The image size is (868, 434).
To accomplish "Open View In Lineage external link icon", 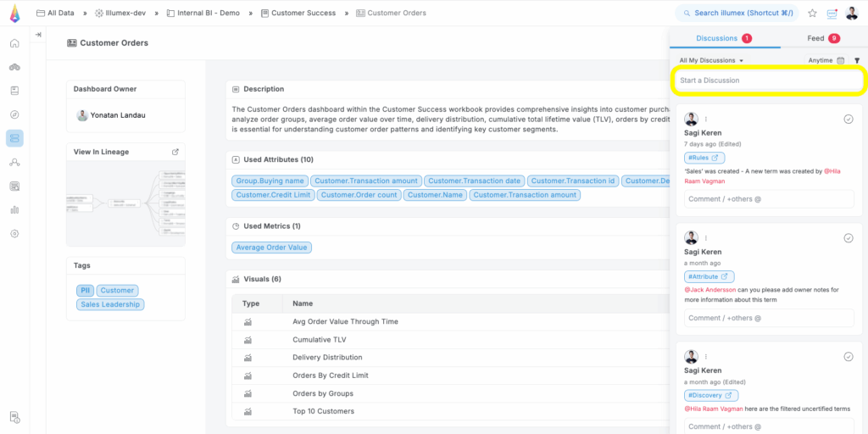I will point(175,152).
